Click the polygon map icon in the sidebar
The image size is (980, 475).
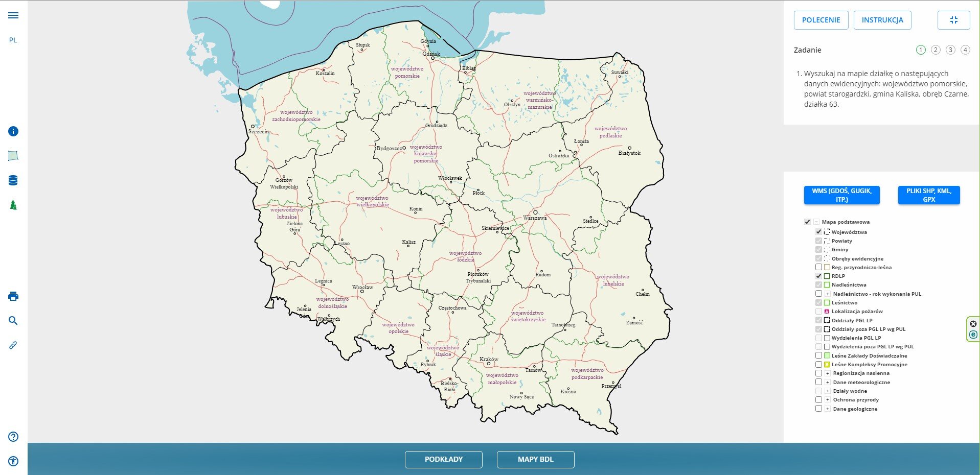(x=13, y=155)
